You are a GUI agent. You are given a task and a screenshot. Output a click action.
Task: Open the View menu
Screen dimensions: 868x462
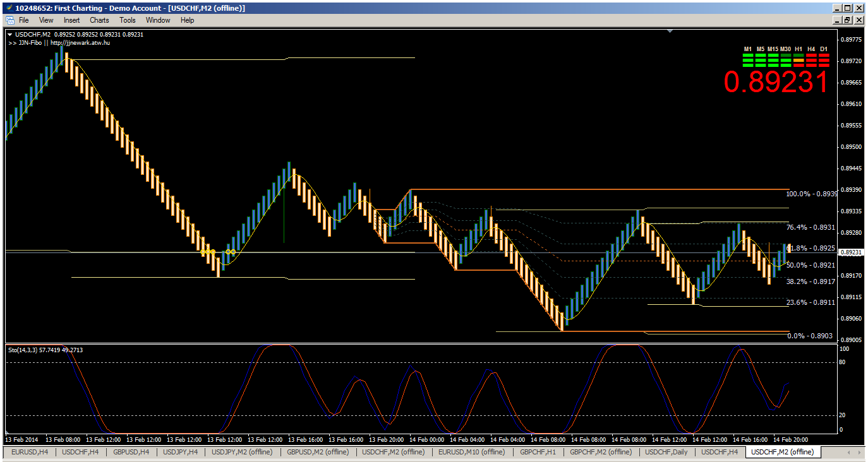46,20
